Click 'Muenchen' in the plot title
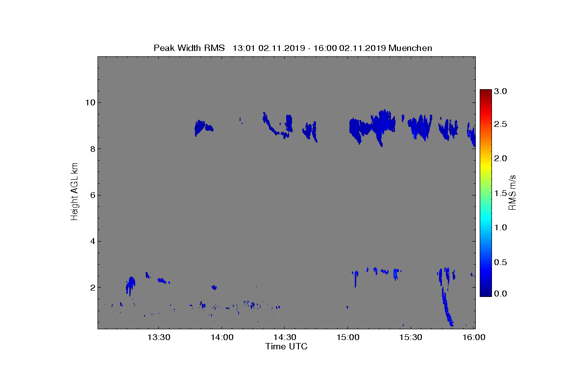This screenshot has width=588, height=392. click(x=411, y=48)
